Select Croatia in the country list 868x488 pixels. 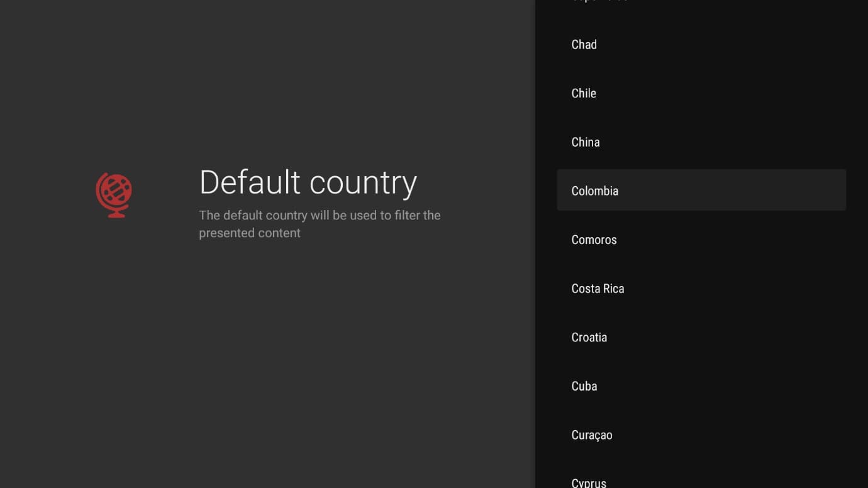click(x=589, y=338)
